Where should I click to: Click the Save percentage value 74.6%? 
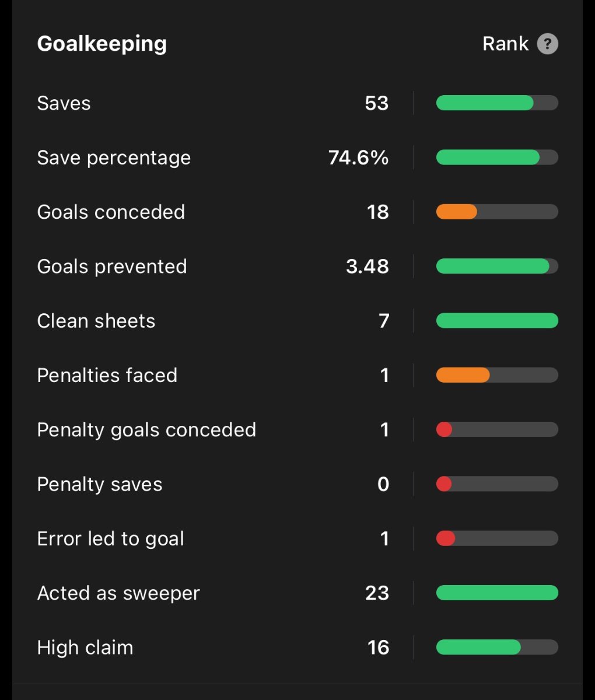pos(358,157)
